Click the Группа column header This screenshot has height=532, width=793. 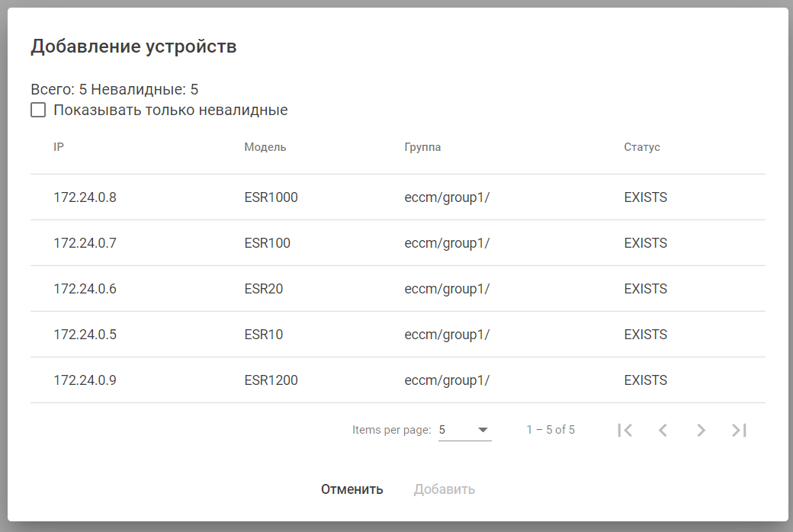click(x=422, y=147)
